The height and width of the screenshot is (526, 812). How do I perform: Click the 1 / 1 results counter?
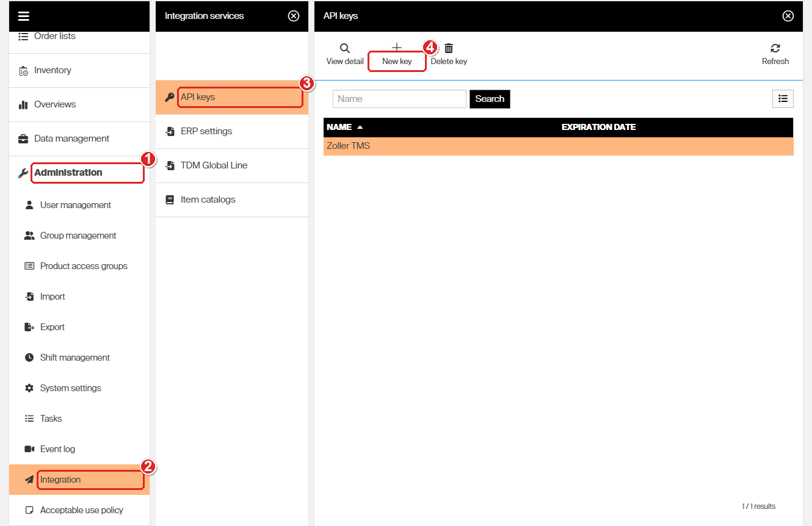tap(758, 506)
